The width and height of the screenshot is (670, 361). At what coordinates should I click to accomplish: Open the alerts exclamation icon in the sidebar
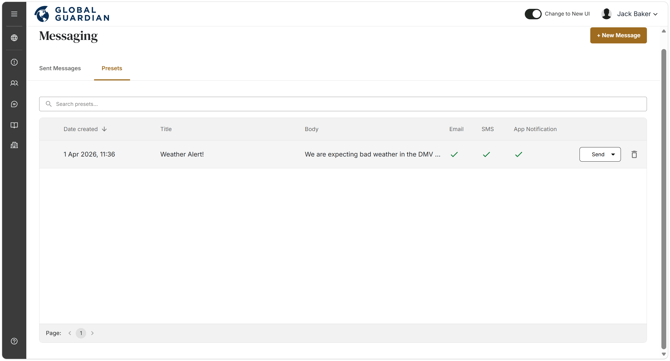14,62
